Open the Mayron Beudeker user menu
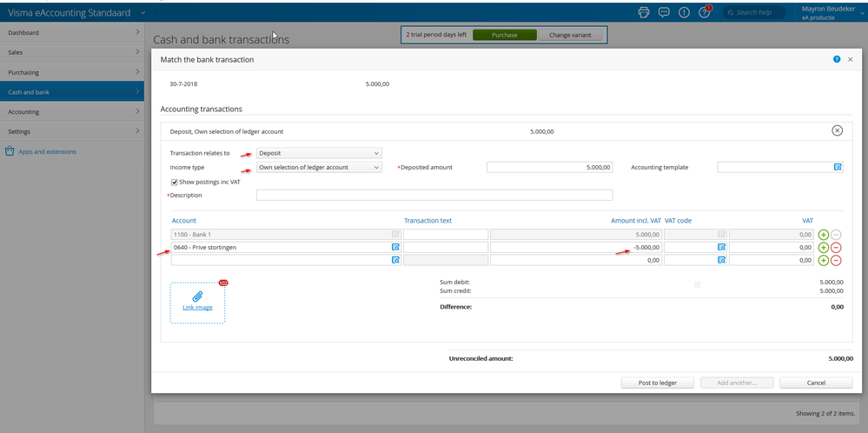The height and width of the screenshot is (433, 868). point(832,13)
